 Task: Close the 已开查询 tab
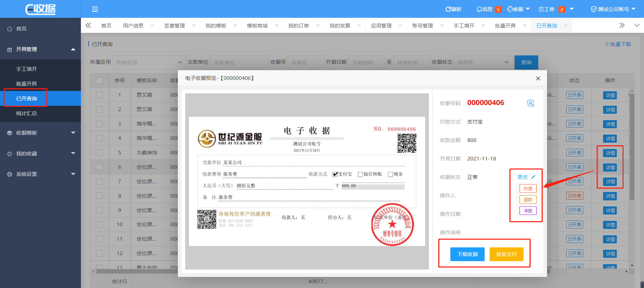[x=566, y=26]
